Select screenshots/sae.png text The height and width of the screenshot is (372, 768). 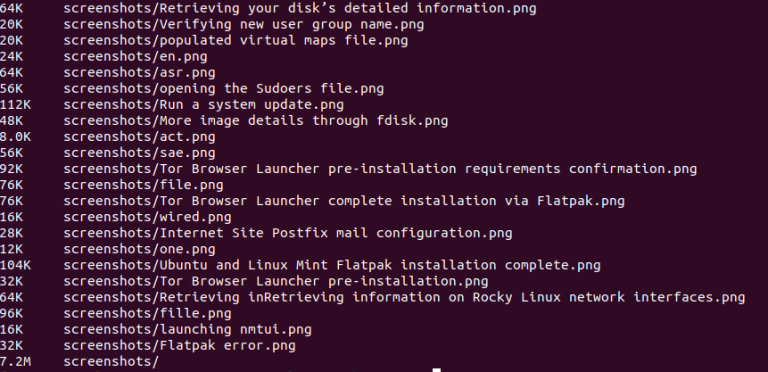point(139,153)
